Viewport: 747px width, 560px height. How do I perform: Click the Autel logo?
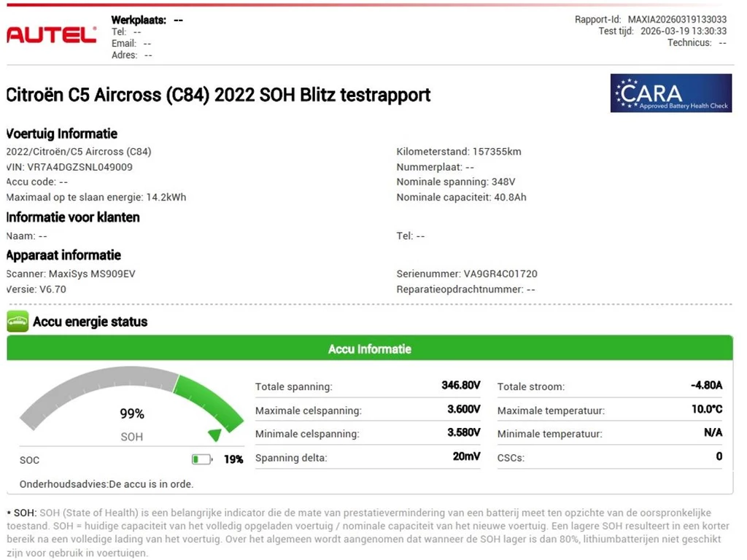(x=51, y=34)
